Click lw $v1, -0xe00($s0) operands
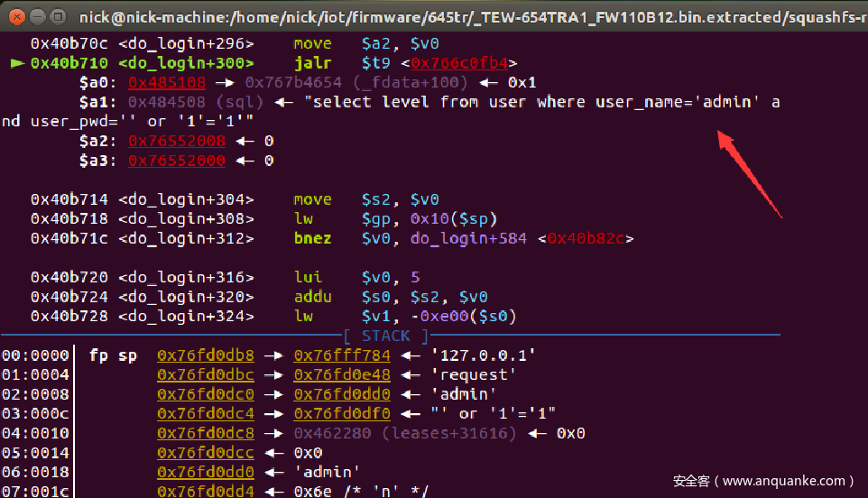 click(439, 317)
